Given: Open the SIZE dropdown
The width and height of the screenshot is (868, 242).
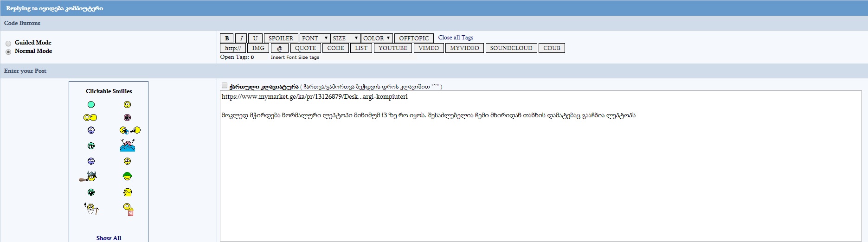Looking at the screenshot, I should (x=345, y=38).
